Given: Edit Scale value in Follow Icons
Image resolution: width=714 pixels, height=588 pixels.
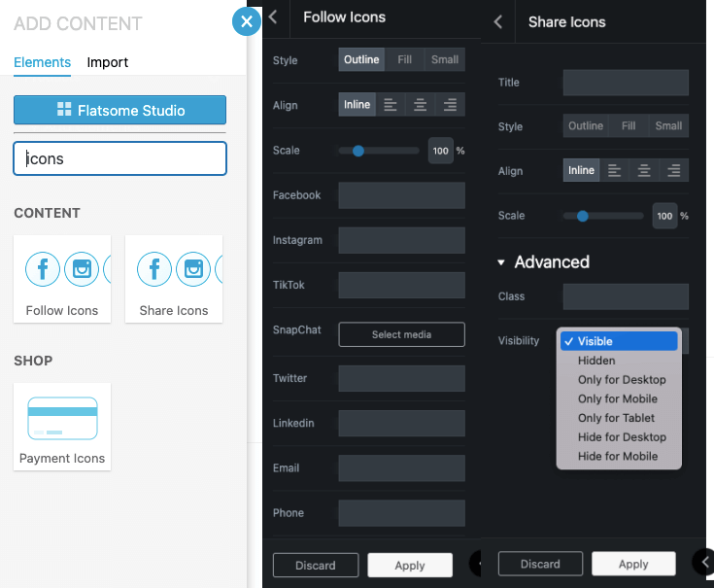Looking at the screenshot, I should [x=440, y=151].
